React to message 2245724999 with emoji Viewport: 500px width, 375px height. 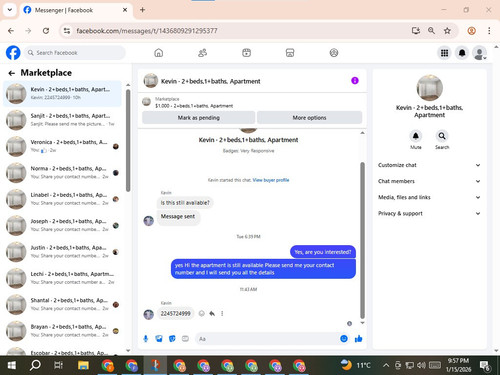(x=202, y=313)
